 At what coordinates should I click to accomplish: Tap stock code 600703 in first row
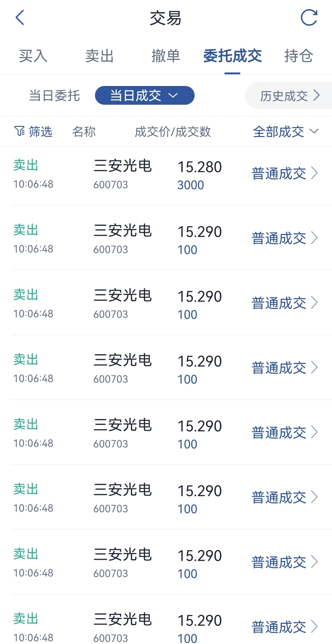pos(111,185)
